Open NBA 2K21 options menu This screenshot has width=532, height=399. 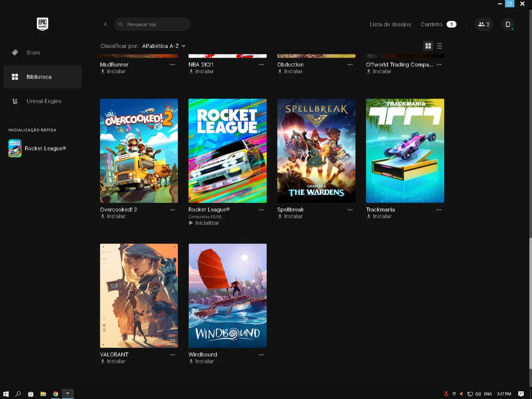click(x=261, y=65)
